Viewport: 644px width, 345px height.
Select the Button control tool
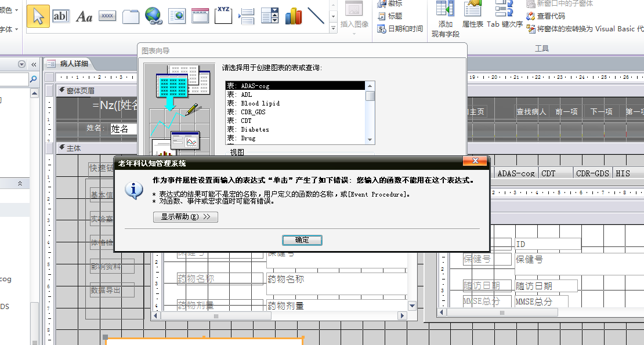107,16
